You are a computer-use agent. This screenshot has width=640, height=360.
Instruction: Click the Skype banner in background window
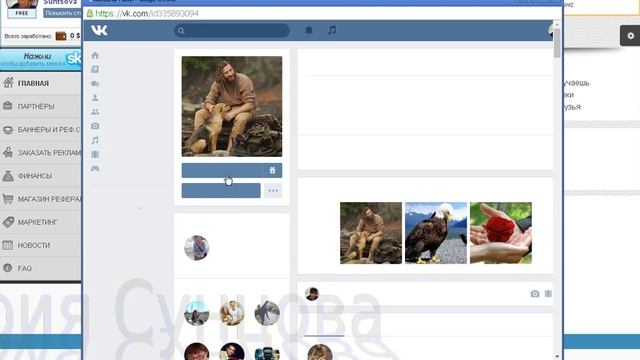click(40, 60)
